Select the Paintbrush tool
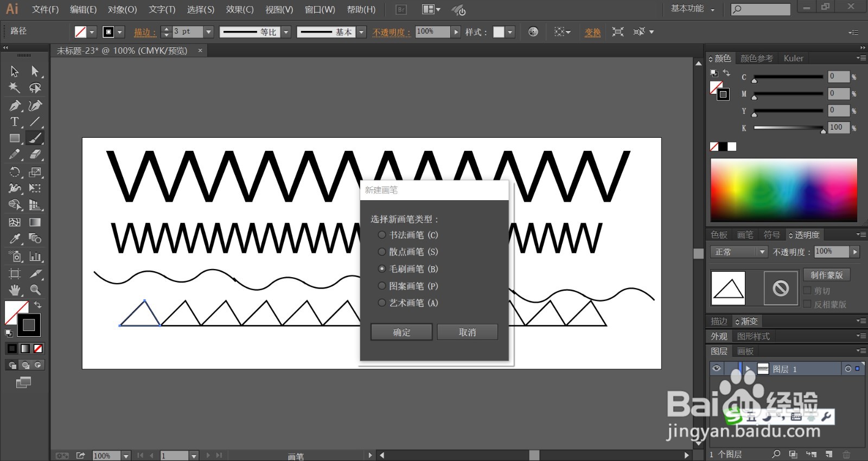Viewport: 868px width, 461px height. (35, 138)
